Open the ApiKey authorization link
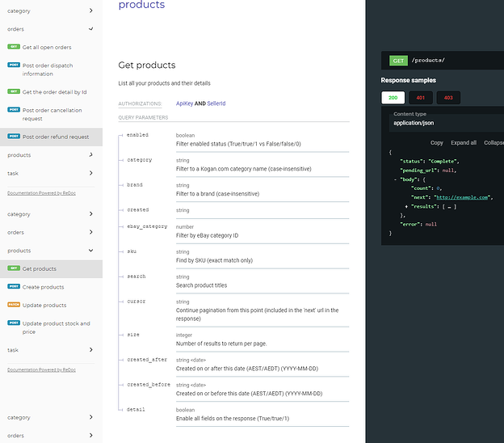 click(184, 104)
